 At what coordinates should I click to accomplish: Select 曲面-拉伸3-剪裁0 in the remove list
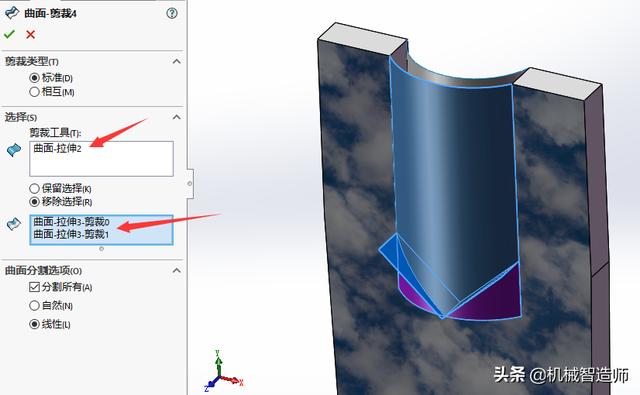(x=71, y=222)
